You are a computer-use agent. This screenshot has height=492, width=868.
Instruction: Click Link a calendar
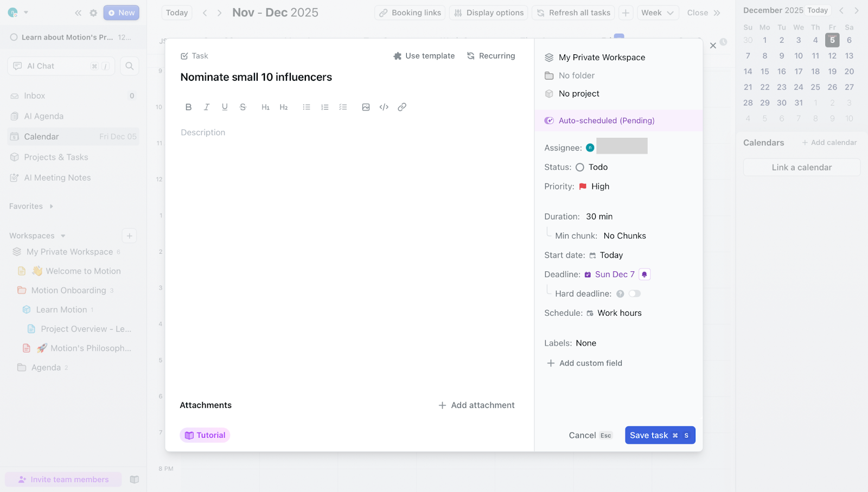tap(801, 167)
